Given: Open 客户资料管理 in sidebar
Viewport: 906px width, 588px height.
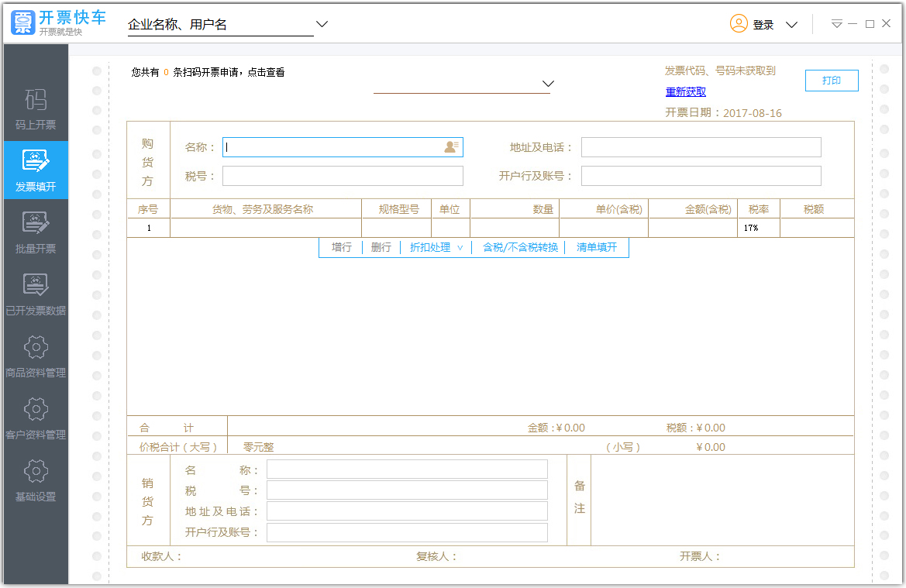Looking at the screenshot, I should tap(36, 418).
